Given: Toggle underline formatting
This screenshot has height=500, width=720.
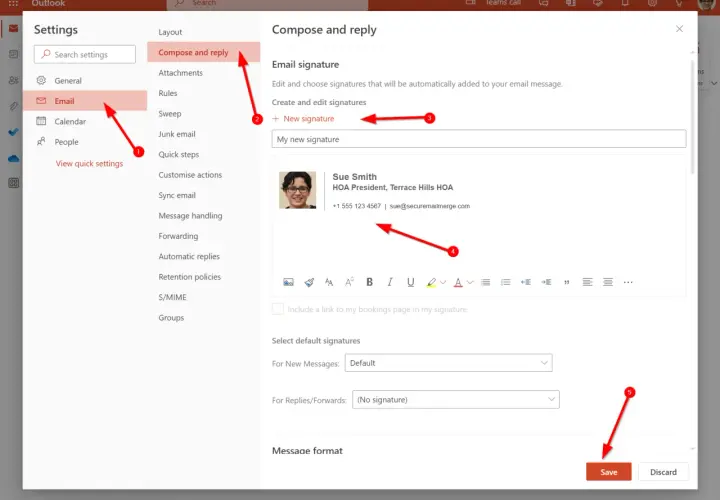Looking at the screenshot, I should click(x=411, y=282).
